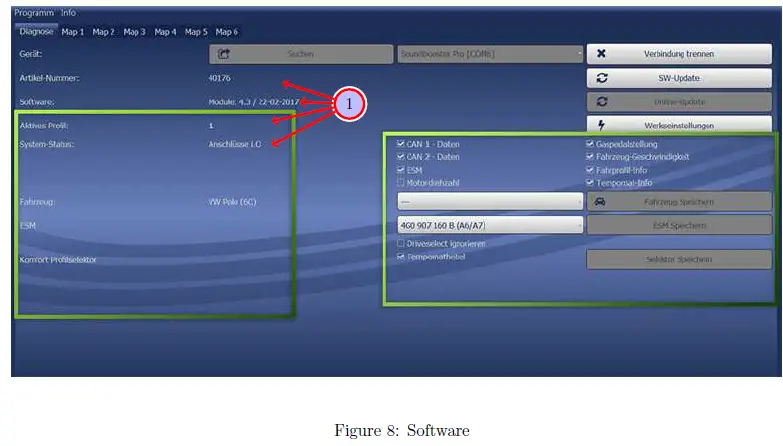783x446 pixels.
Task: Open the vehicle selection dropdown
Action: point(490,202)
